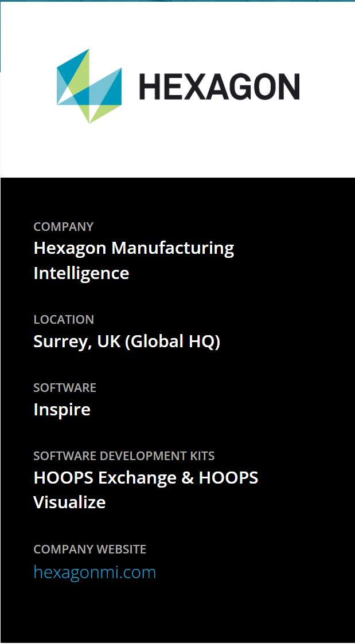Click the LOCATION heading label
Viewport: 355px width, 644px height.
pos(64,320)
